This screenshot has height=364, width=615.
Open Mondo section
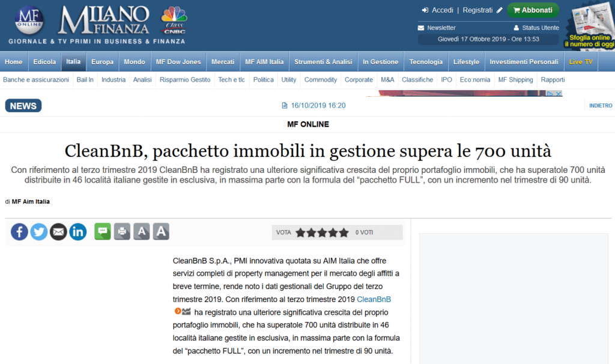[135, 62]
